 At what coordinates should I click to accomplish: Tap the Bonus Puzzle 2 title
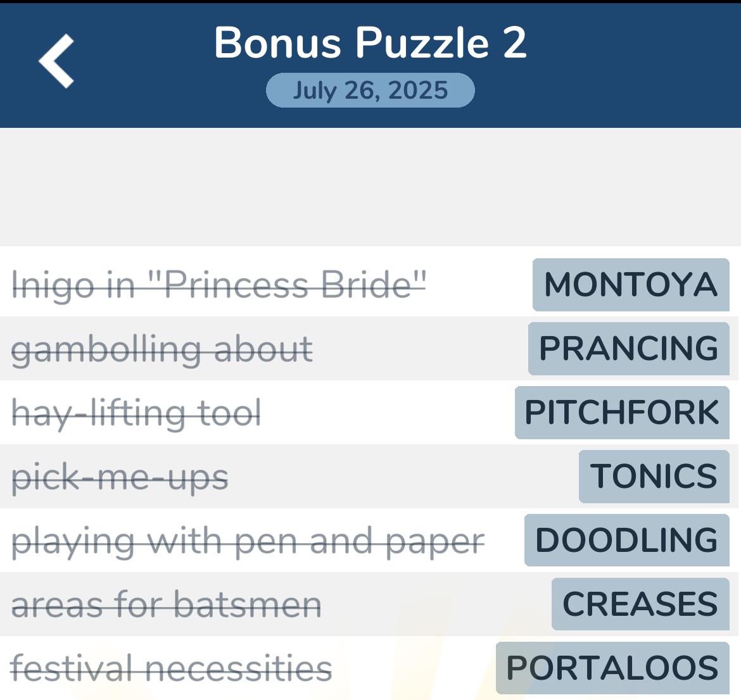pos(370,42)
